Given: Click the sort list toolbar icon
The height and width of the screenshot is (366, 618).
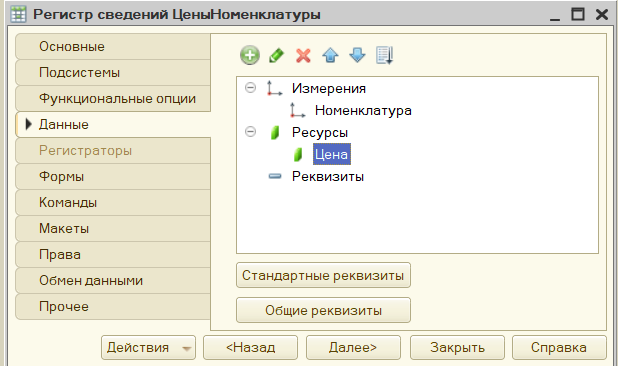Looking at the screenshot, I should coord(385,55).
